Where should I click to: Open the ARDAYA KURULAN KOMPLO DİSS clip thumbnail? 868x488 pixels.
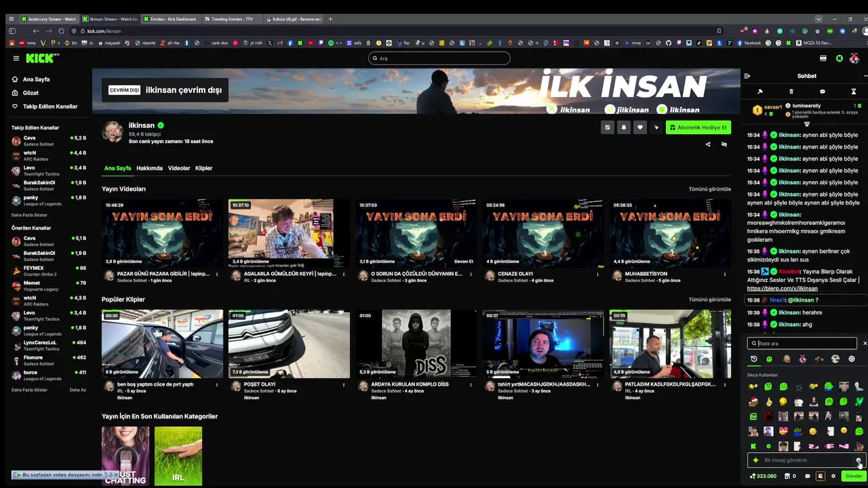(416, 344)
